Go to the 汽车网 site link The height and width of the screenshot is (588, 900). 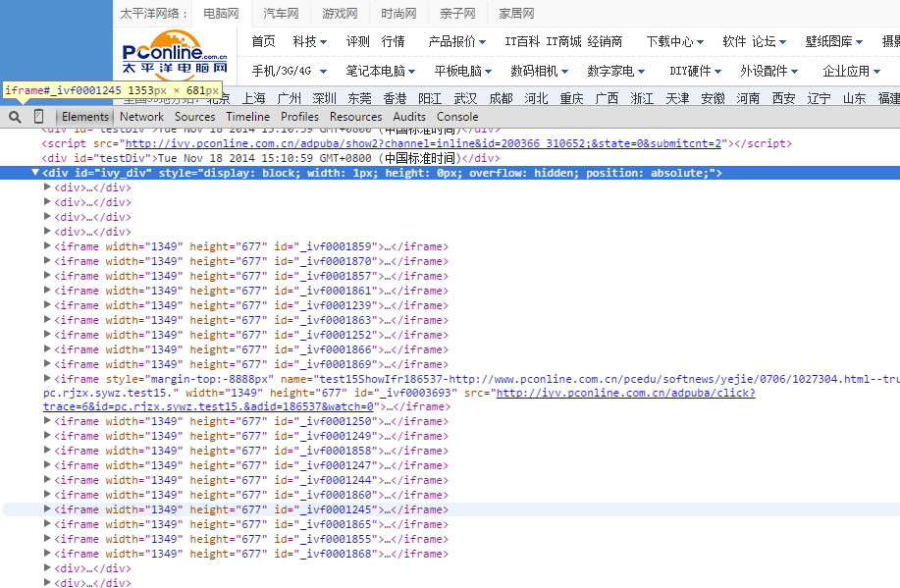[281, 13]
